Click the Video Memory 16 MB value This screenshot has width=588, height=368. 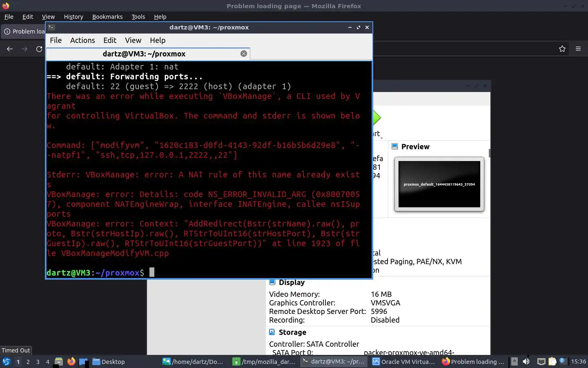pos(381,294)
